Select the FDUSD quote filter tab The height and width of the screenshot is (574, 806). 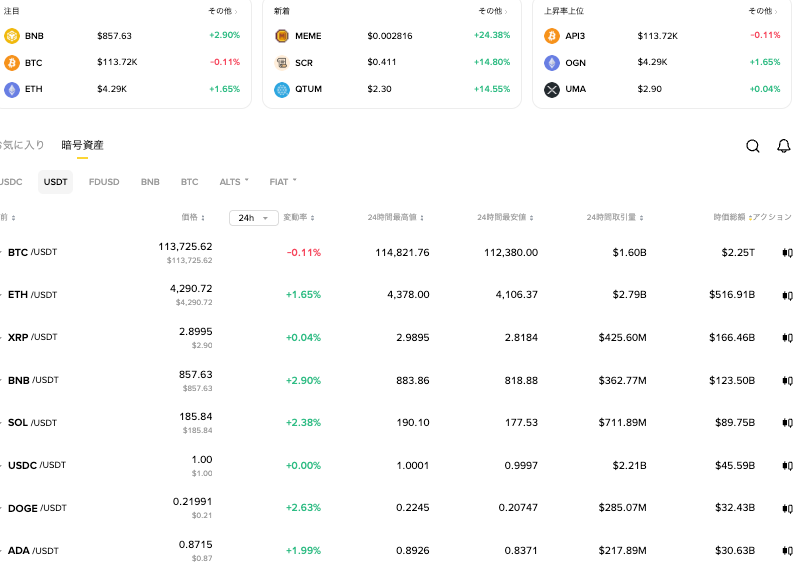click(104, 182)
